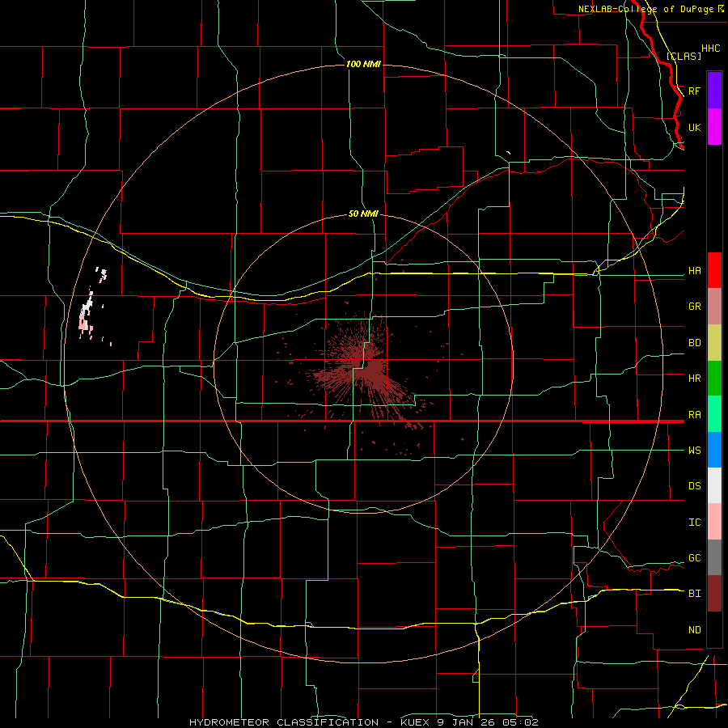This screenshot has height=728, width=728.
Task: Click the light pink IC color swatch
Action: click(x=714, y=522)
